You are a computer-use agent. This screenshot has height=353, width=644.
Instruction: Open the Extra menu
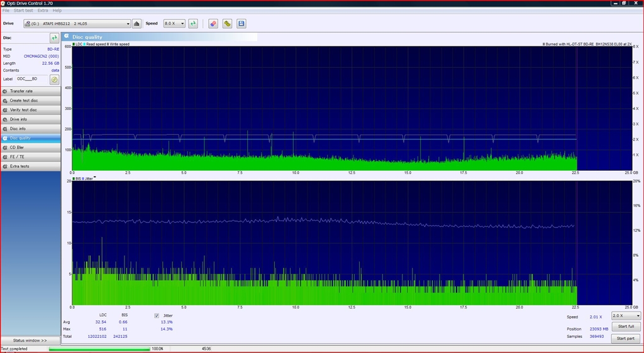point(42,11)
